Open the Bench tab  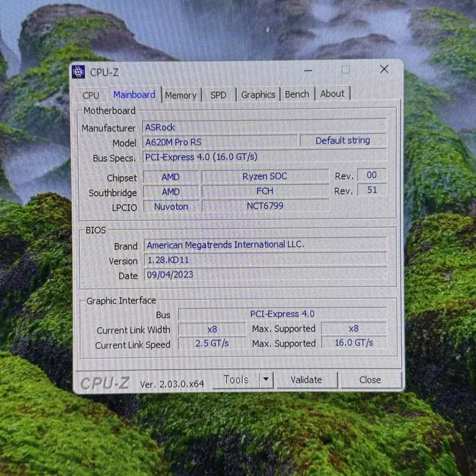297,94
